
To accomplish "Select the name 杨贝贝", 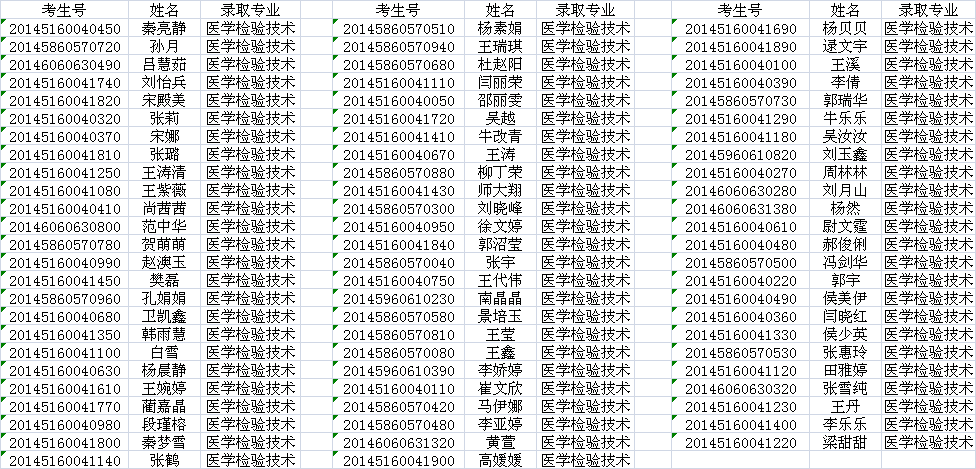I will [845, 29].
